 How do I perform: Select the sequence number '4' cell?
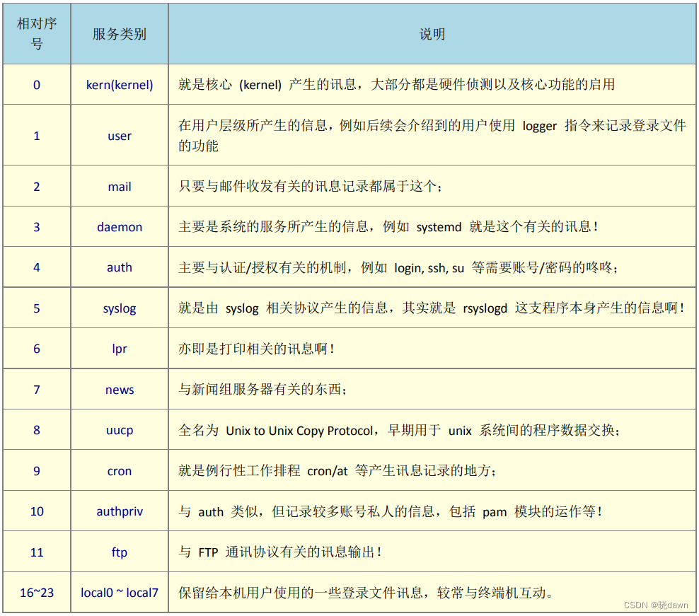37,267
